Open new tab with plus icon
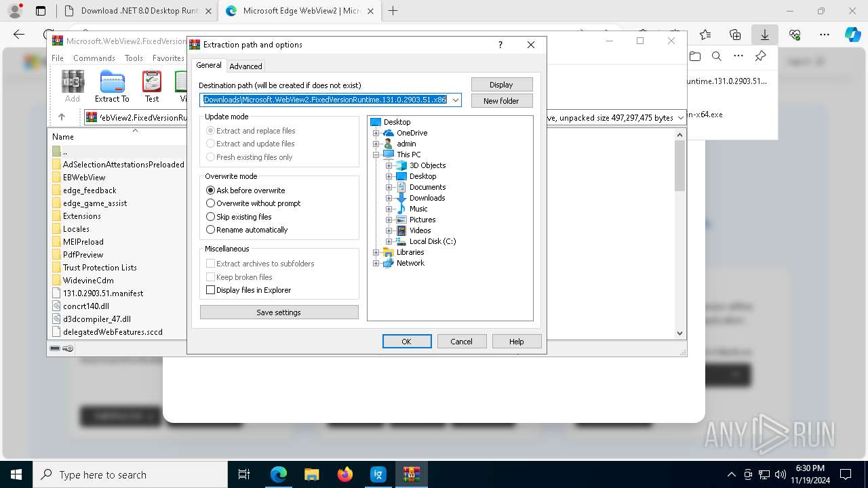The width and height of the screenshot is (868, 488). tap(393, 11)
